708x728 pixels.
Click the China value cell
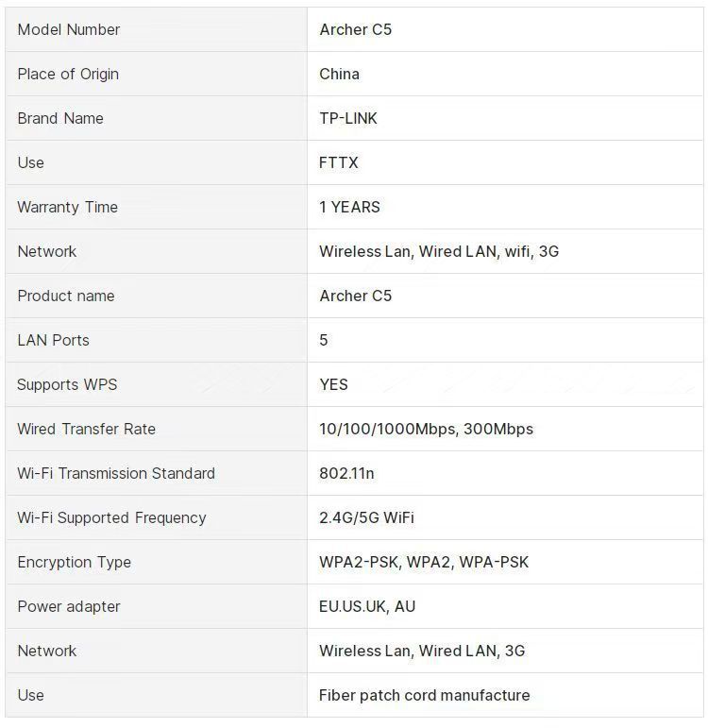pos(339,74)
